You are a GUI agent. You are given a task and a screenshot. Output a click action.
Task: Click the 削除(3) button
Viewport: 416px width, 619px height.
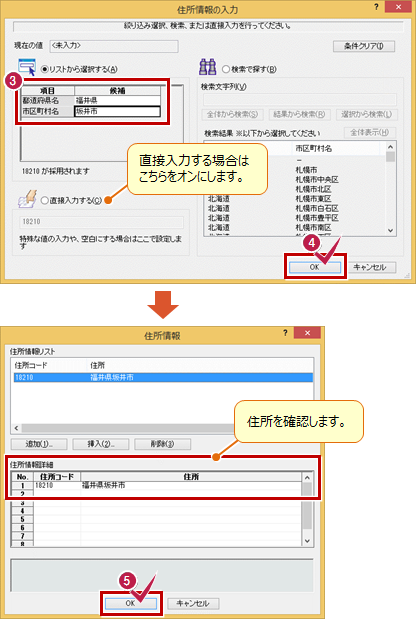[162, 444]
